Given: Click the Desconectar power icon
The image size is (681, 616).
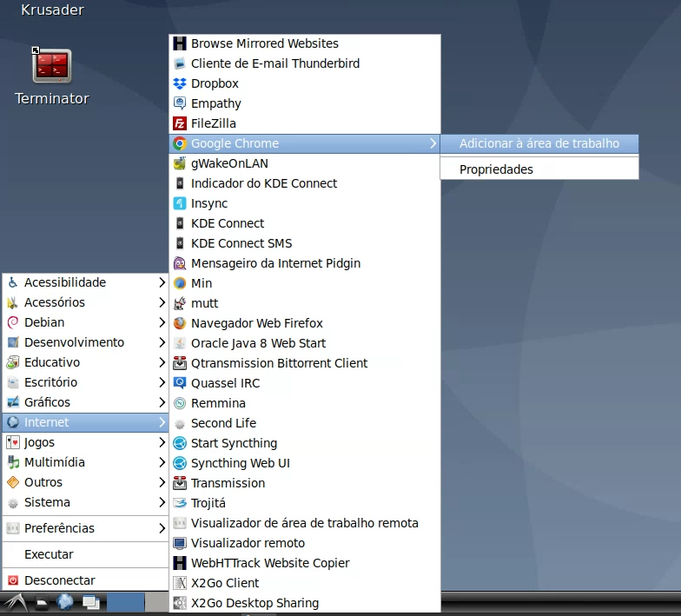Looking at the screenshot, I should click(x=13, y=580).
